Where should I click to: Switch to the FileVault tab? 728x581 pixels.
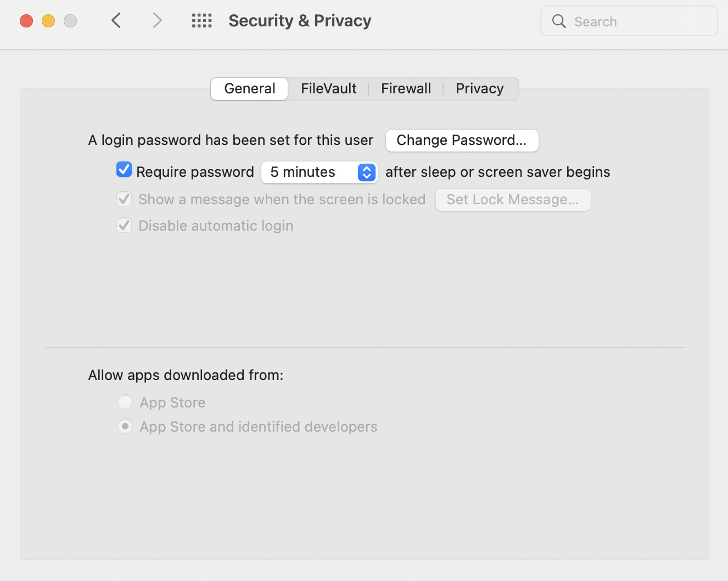pyautogui.click(x=328, y=88)
